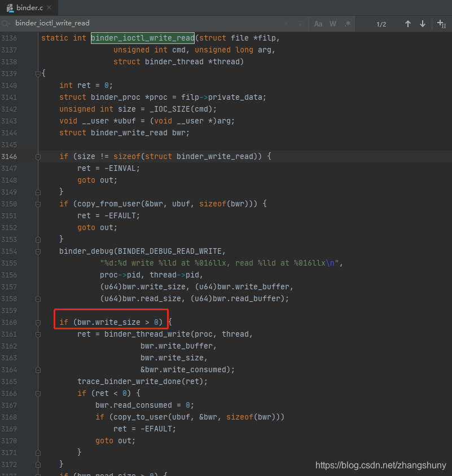The image size is (452, 476).
Task: Click line number 3136 in gutter
Action: [9, 38]
